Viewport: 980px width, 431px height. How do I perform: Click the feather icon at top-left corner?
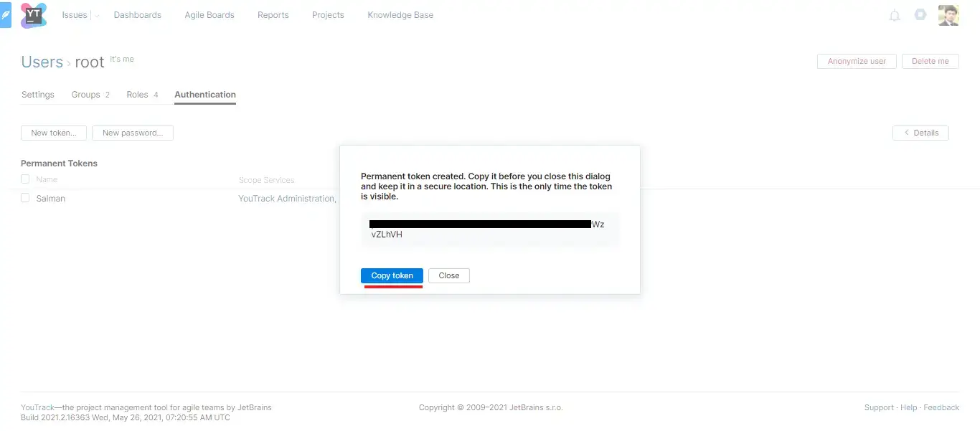tap(6, 15)
